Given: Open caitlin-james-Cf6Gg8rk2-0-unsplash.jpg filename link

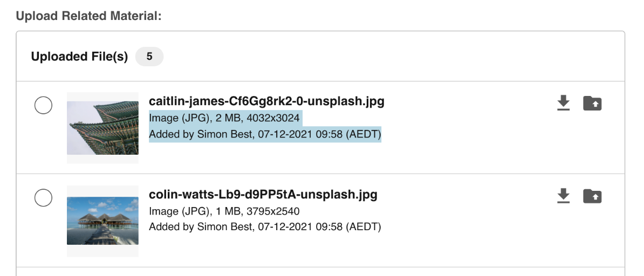Looking at the screenshot, I should coord(266,101).
